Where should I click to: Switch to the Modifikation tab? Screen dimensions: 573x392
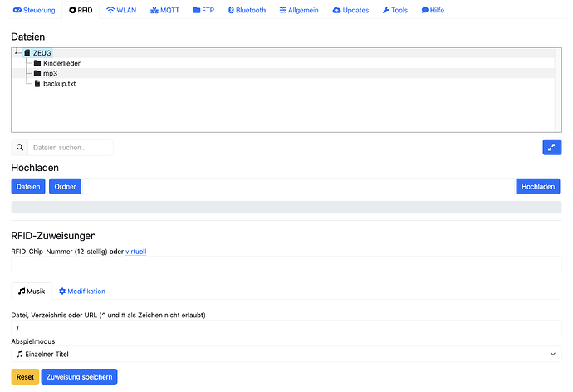click(82, 292)
